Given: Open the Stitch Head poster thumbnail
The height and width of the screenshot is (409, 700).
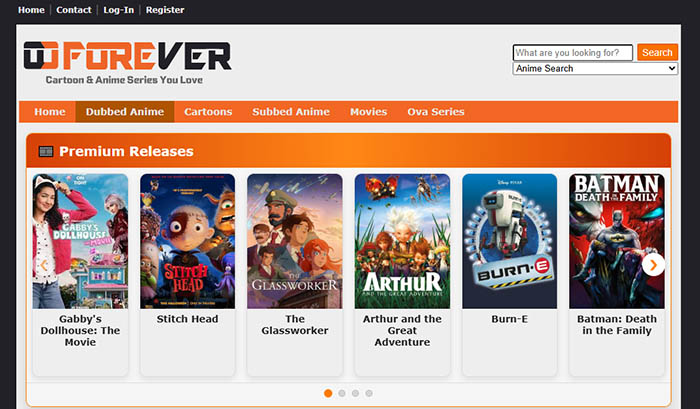Looking at the screenshot, I should 188,241.
